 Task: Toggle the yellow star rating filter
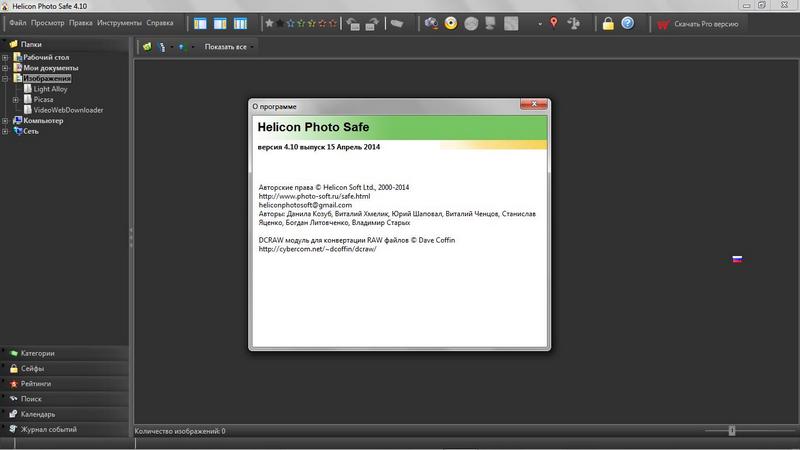(312, 23)
